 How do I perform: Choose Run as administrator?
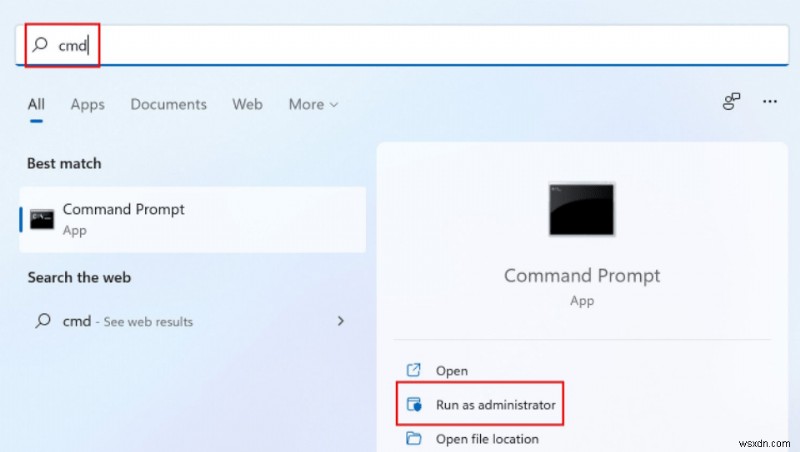480,404
